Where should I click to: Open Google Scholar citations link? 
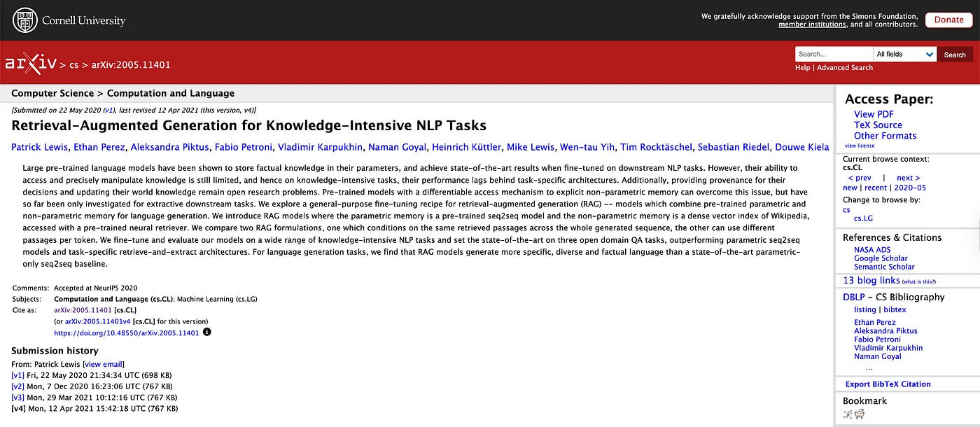point(881,258)
